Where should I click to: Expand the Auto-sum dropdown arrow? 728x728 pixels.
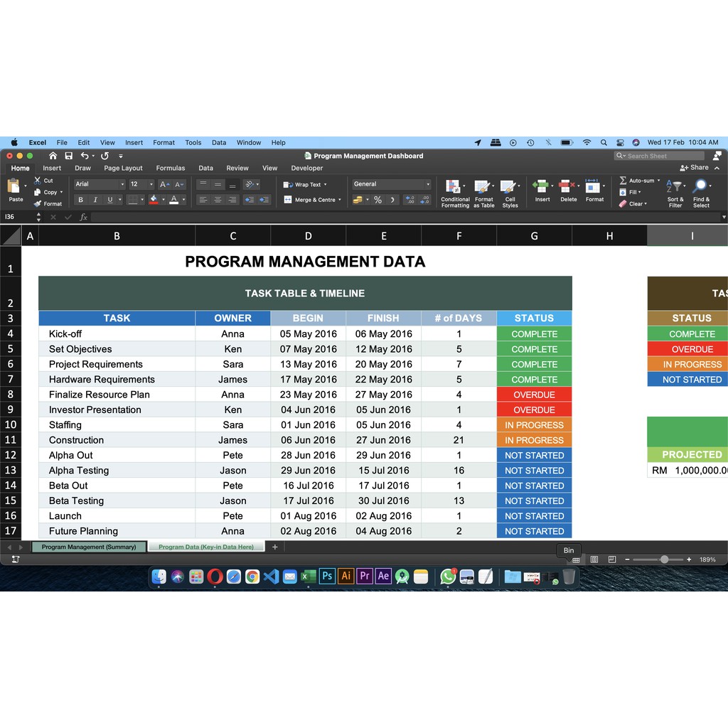pyautogui.click(x=658, y=180)
